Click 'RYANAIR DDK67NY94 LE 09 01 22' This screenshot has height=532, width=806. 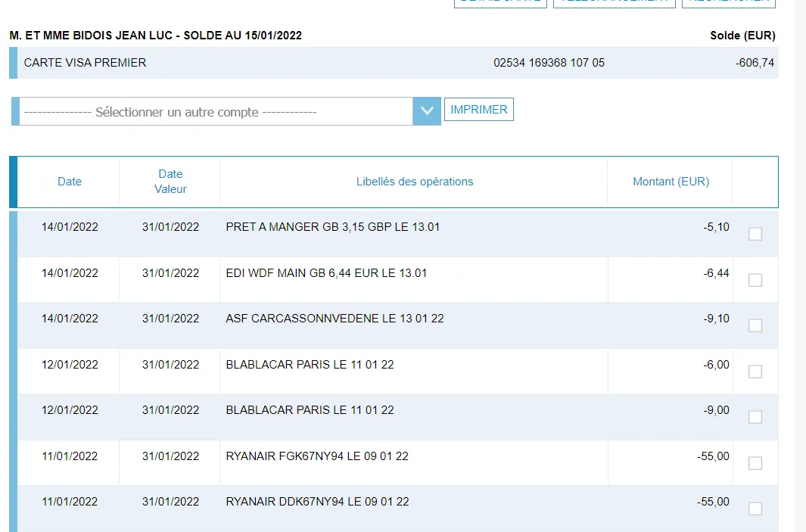click(x=317, y=502)
